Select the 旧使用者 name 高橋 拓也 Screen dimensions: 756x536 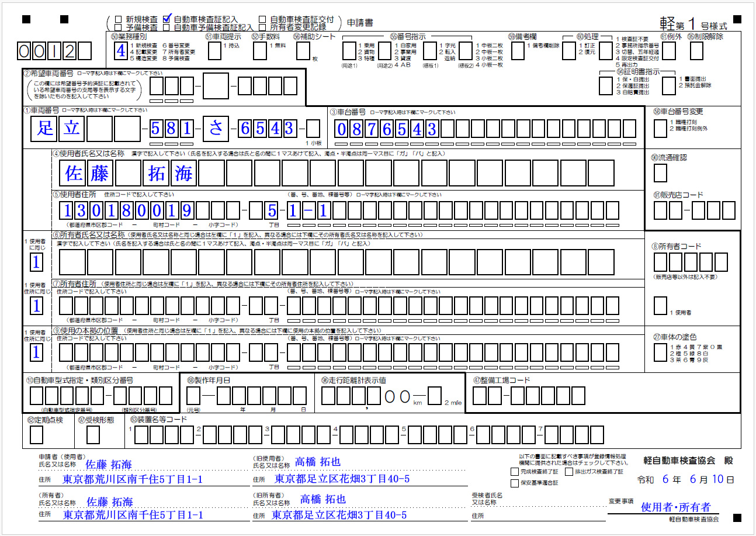click(318, 462)
